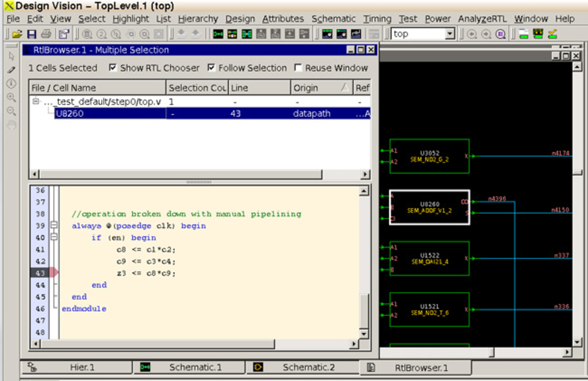The width and height of the screenshot is (588, 381).
Task: Open the AnalyzeRTL menu
Action: pyautogui.click(x=482, y=19)
